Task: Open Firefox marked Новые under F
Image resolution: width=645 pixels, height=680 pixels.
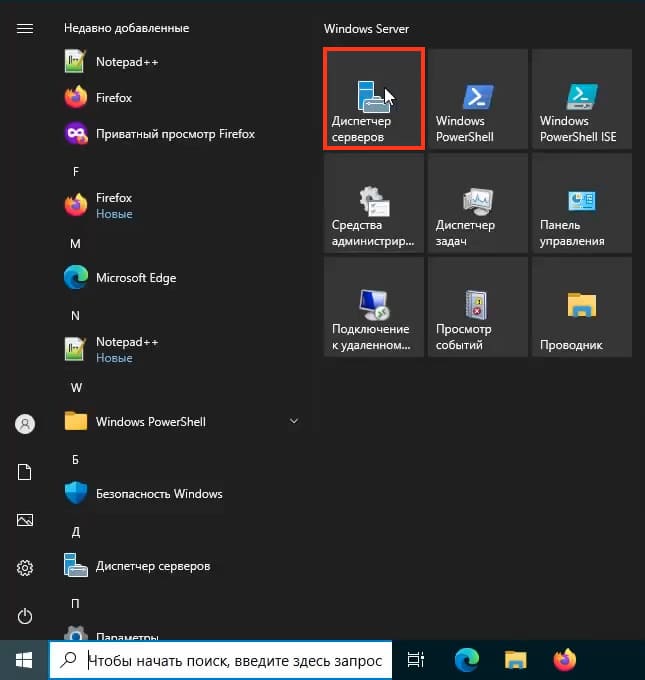Action: click(x=182, y=205)
